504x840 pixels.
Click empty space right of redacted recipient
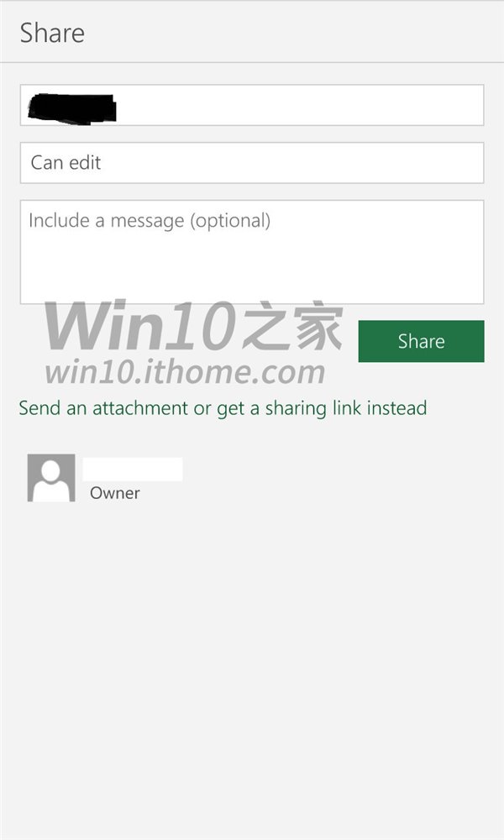click(300, 105)
